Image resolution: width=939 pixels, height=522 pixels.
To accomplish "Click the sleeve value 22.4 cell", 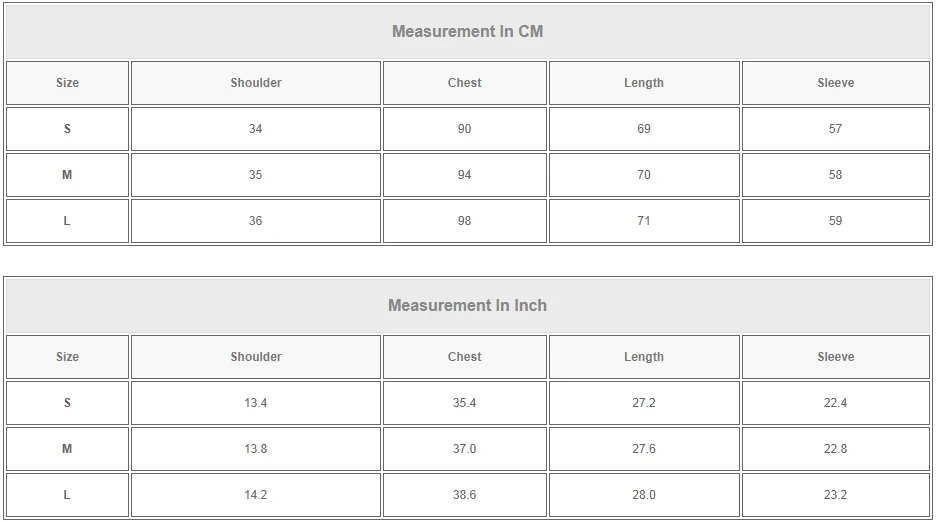I will (835, 403).
